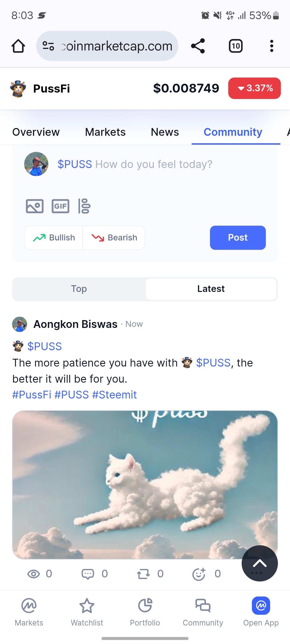Click the blue Post button
Viewport: 290px width, 644px height.
(x=238, y=238)
